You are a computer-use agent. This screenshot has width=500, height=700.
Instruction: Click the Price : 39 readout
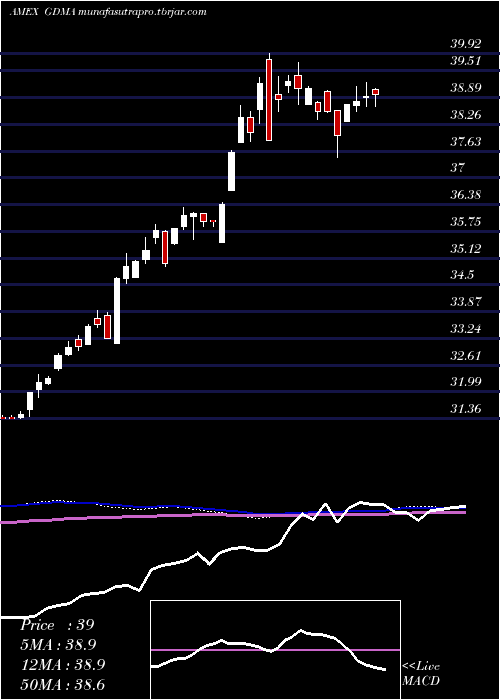[57, 625]
